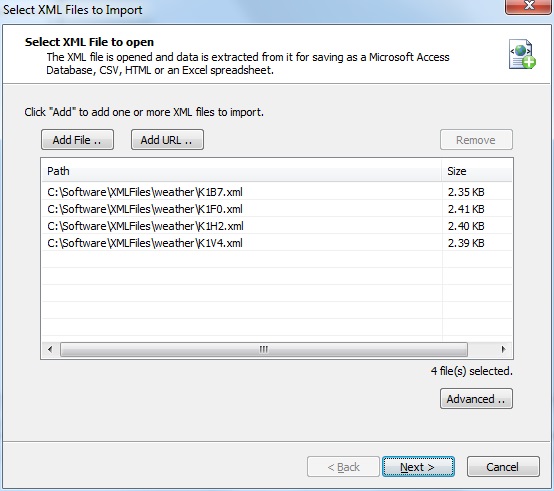Click the Remove button
Screen dimensions: 554x491
pos(476,140)
